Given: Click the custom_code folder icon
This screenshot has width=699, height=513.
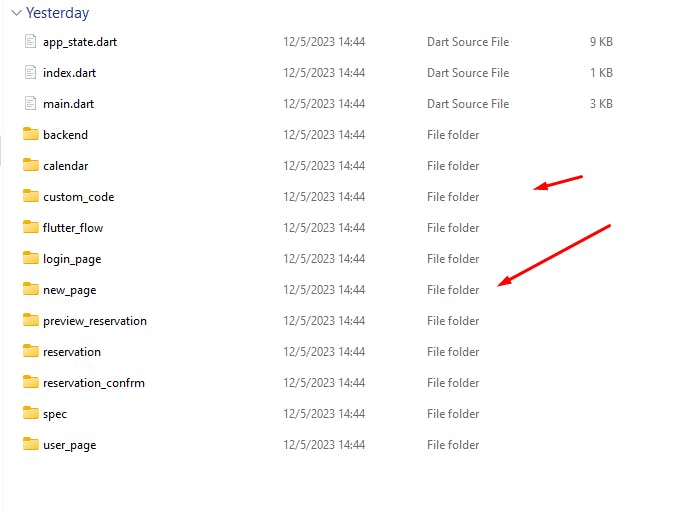Looking at the screenshot, I should tap(30, 197).
